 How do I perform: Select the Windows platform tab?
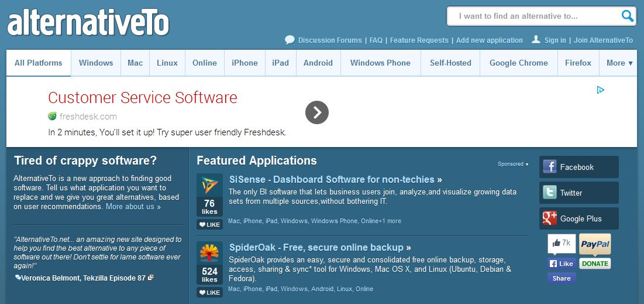[x=96, y=63]
